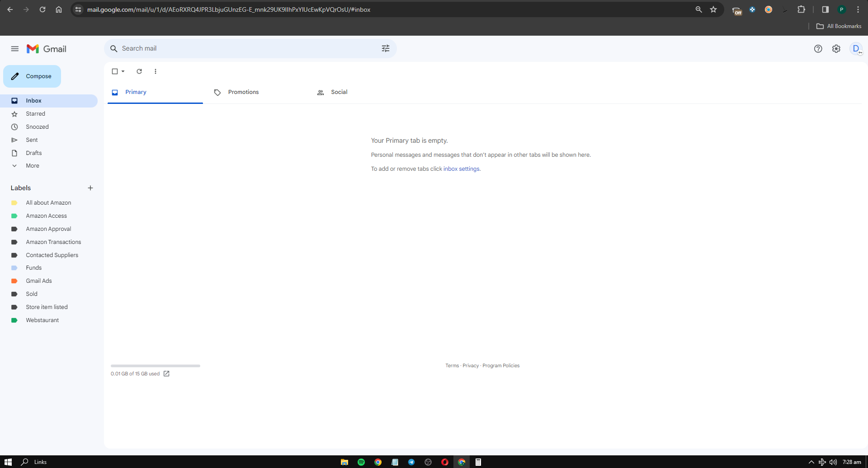Click the search magnifier icon in Search mail

click(114, 48)
